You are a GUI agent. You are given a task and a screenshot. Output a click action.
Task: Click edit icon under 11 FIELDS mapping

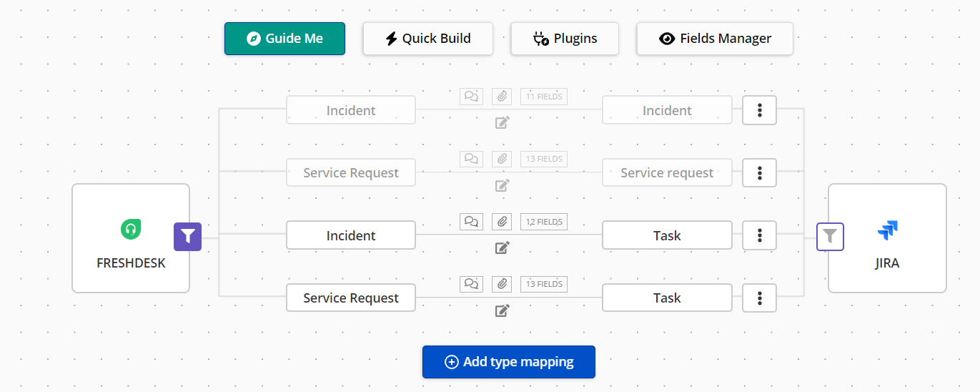click(x=503, y=122)
